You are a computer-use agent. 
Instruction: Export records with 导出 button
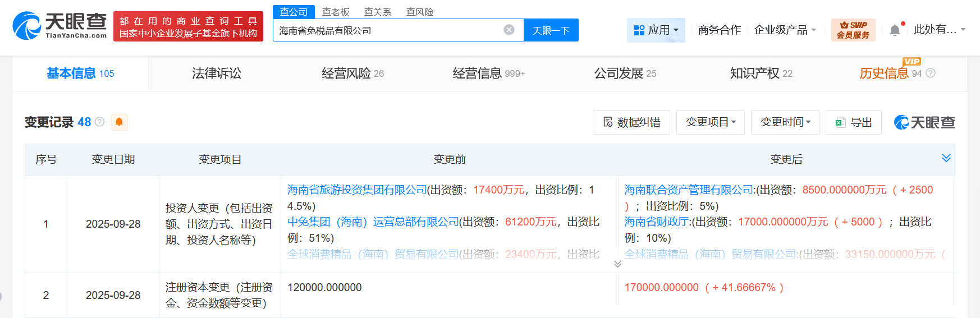(x=853, y=122)
